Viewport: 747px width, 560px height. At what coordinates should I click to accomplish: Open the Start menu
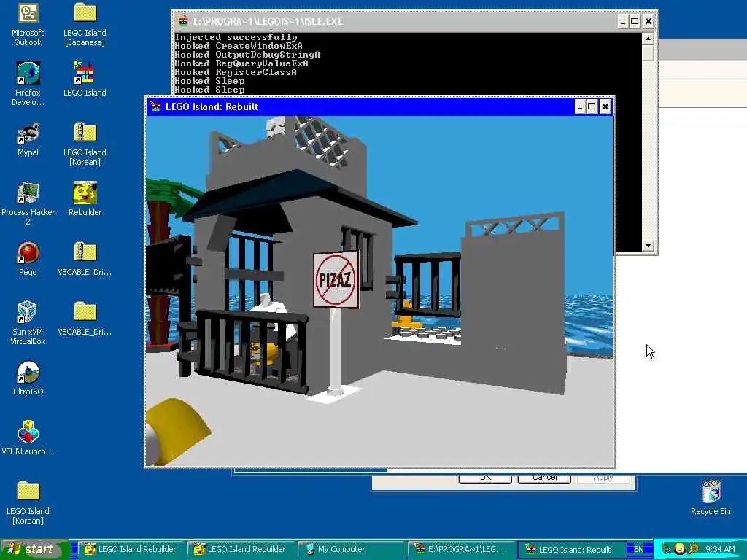[34, 549]
